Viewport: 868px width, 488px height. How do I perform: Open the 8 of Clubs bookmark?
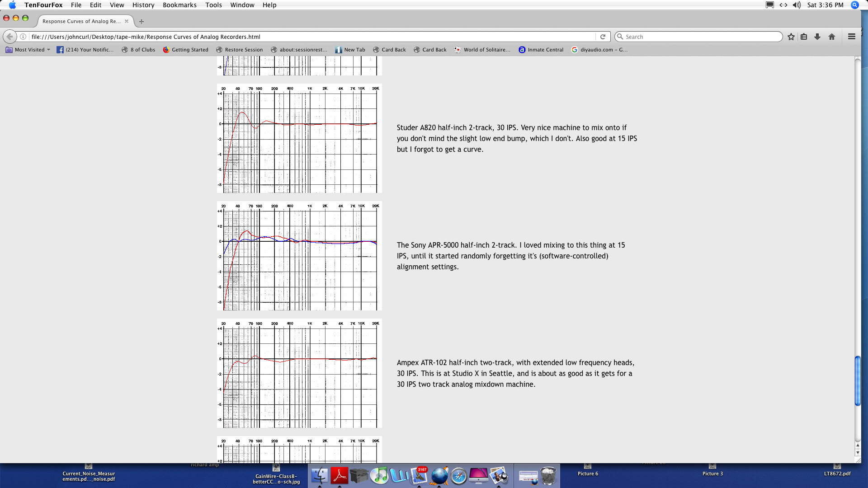(138, 50)
